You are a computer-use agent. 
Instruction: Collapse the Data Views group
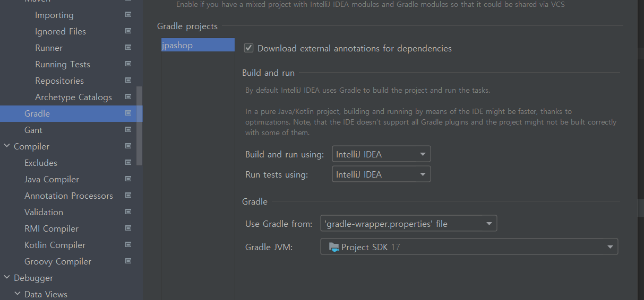coord(17,294)
